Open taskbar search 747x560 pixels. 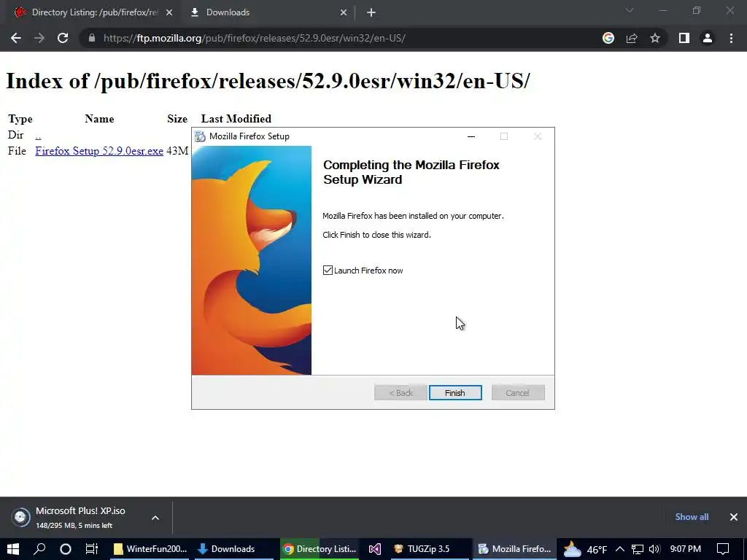click(39, 549)
